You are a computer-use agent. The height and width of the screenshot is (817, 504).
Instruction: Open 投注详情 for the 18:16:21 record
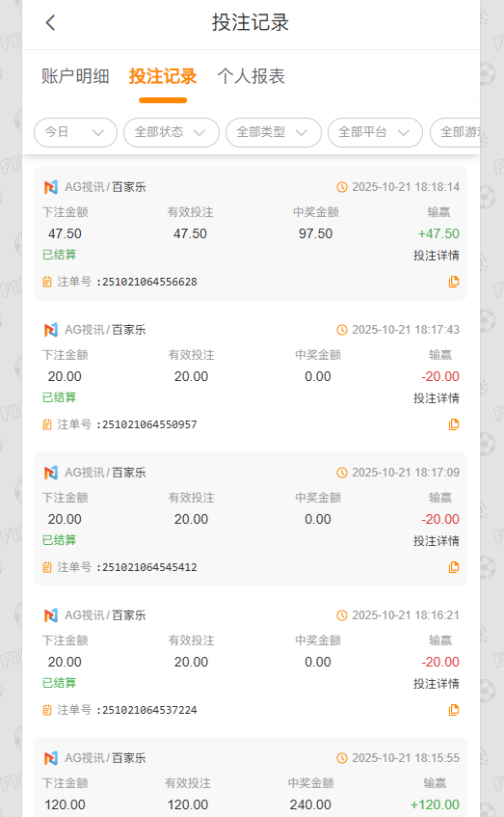437,684
